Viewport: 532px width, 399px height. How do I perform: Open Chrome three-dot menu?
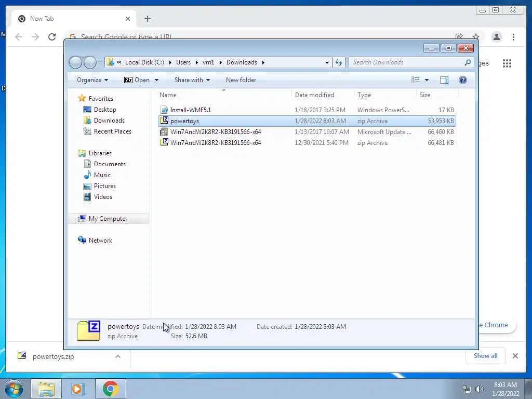click(513, 37)
